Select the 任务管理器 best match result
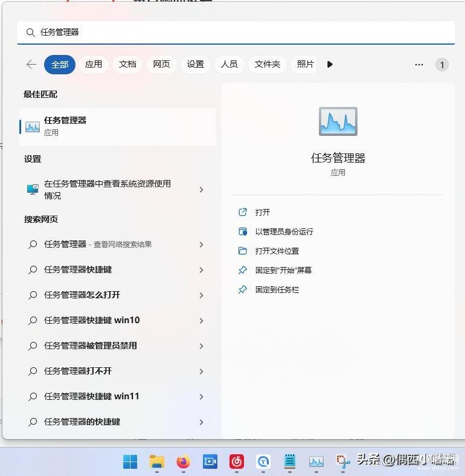This screenshot has height=476, width=465. pos(118,126)
